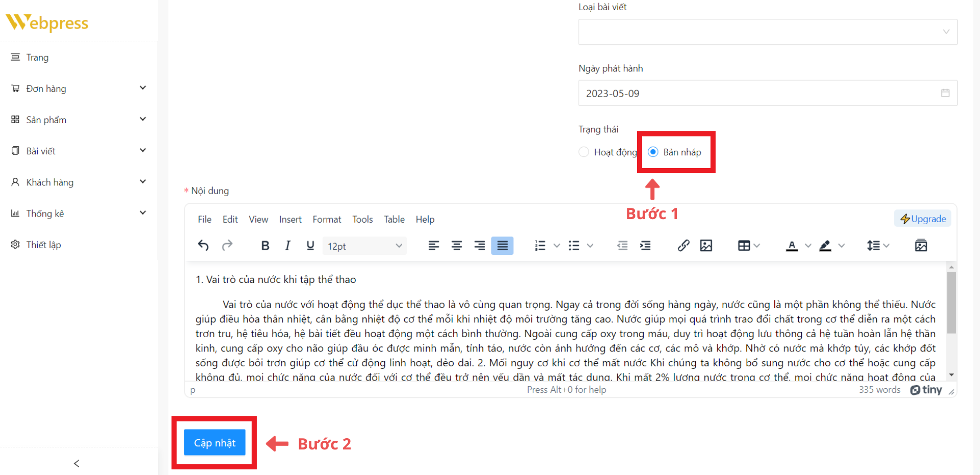Open the Format menu in editor
The width and height of the screenshot is (980, 475).
(327, 219)
